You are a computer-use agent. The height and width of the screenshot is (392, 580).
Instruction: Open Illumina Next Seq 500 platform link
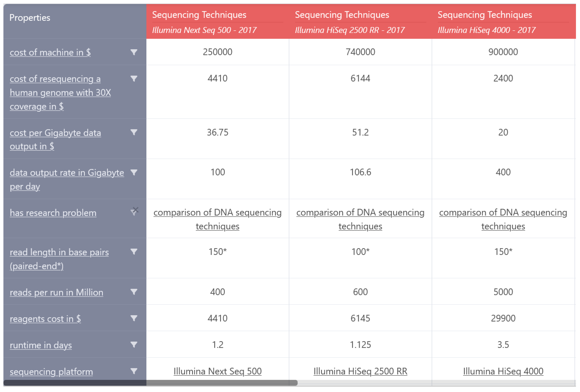click(217, 371)
